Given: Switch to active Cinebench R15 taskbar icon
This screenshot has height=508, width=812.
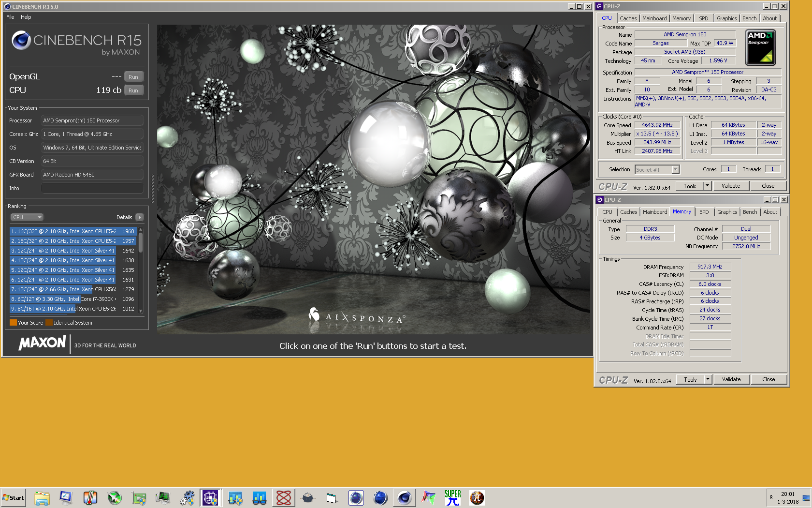Looking at the screenshot, I should pyautogui.click(x=405, y=498).
